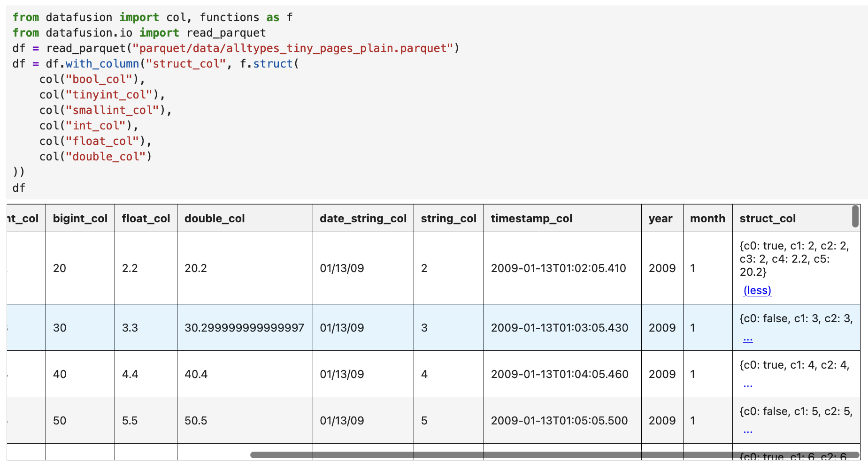Click the timestamp cell 2009-01-13T01:02:05.410
This screenshot has width=868, height=469.
point(558,268)
